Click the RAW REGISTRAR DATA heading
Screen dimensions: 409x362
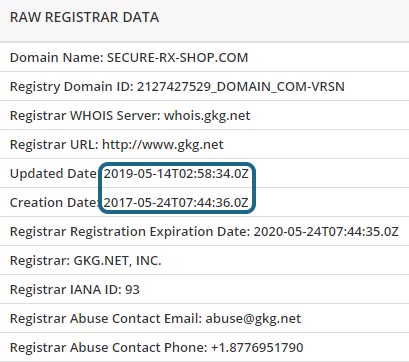click(84, 17)
